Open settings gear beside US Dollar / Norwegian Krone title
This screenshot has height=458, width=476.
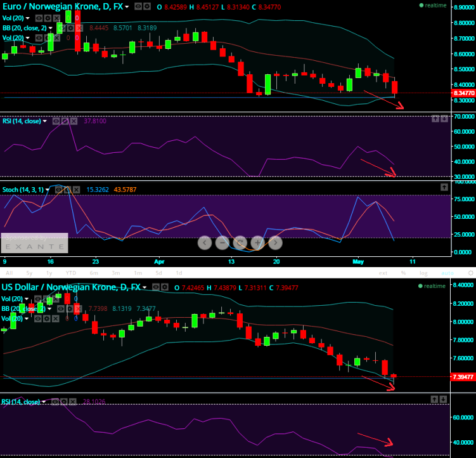click(x=164, y=287)
